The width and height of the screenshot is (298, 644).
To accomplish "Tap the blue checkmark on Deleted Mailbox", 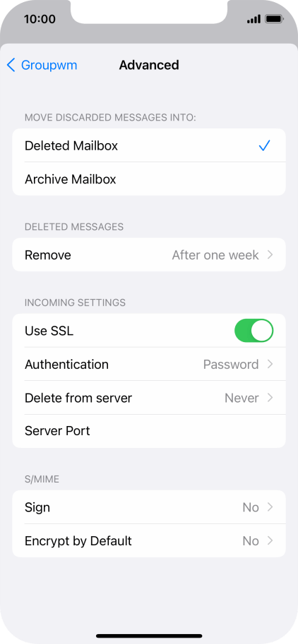I will pyautogui.click(x=264, y=145).
